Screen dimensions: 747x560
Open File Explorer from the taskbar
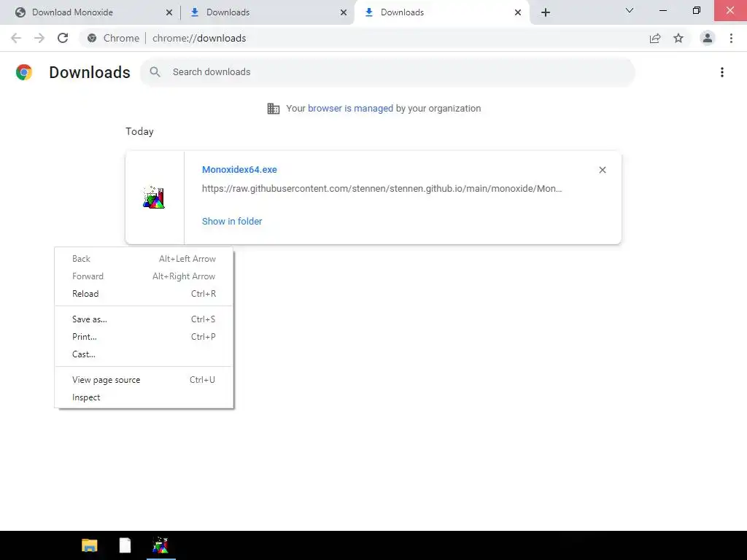tap(90, 545)
